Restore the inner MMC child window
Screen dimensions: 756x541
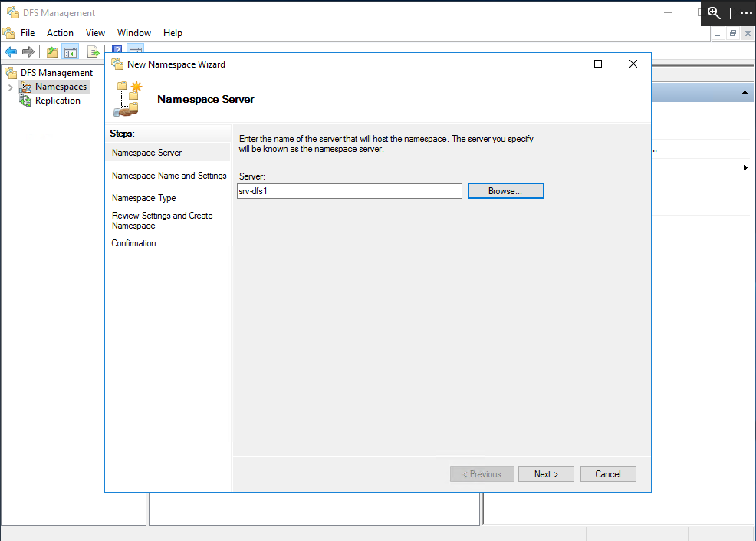coord(732,33)
